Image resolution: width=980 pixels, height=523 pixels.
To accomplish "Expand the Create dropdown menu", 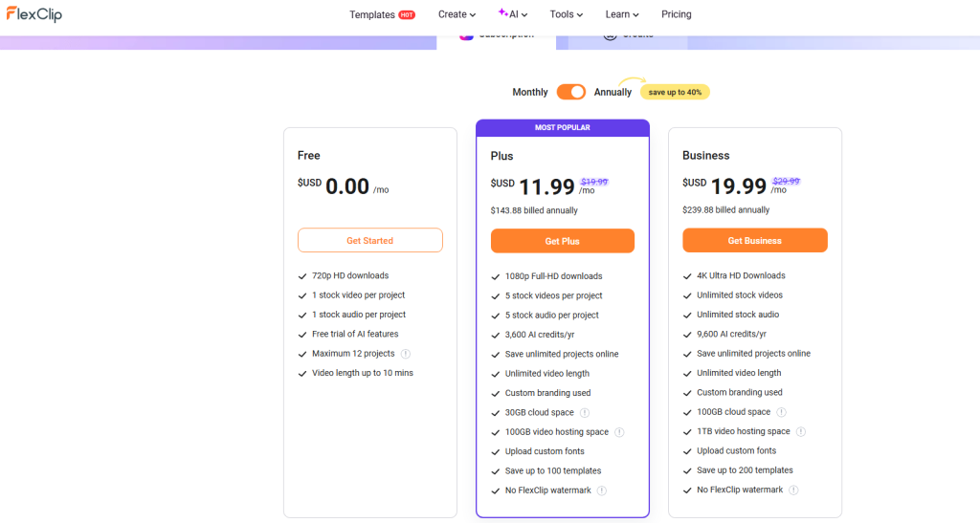I will (x=457, y=14).
